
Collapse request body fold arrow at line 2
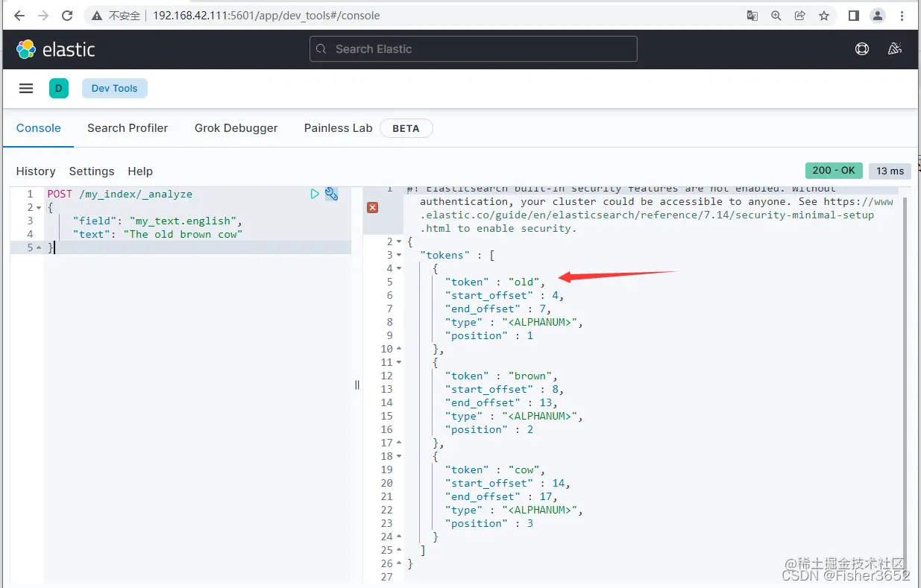tap(39, 208)
